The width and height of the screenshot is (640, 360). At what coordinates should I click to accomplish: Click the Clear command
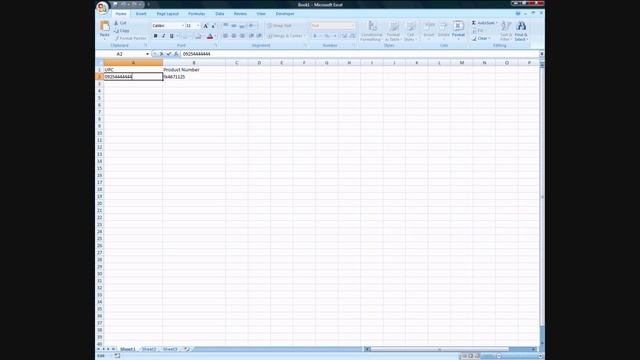[481, 38]
